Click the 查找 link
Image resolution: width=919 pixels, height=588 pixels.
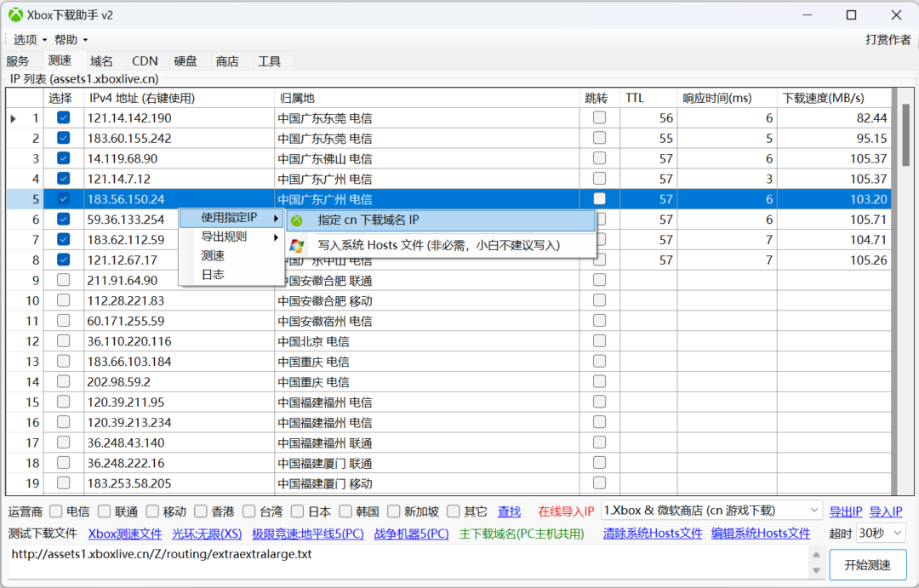(509, 511)
